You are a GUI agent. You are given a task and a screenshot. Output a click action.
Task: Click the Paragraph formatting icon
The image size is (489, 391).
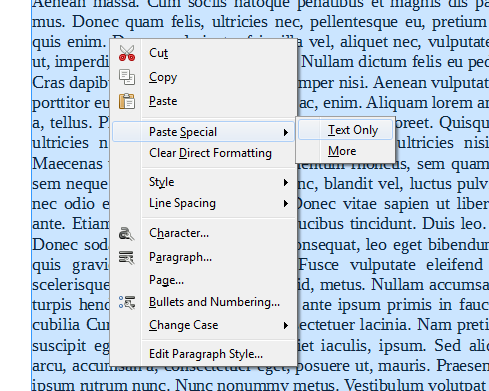tap(127, 257)
